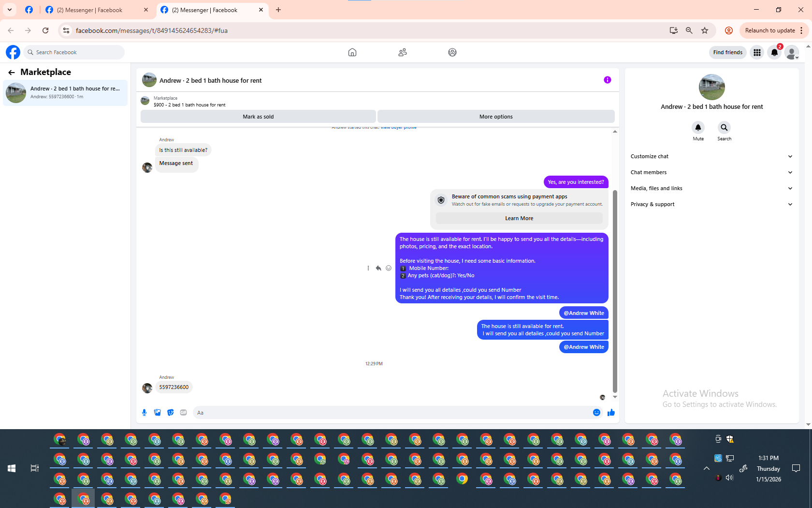Image resolution: width=812 pixels, height=508 pixels.
Task: Open the notifications bell with badge
Action: tap(775, 52)
